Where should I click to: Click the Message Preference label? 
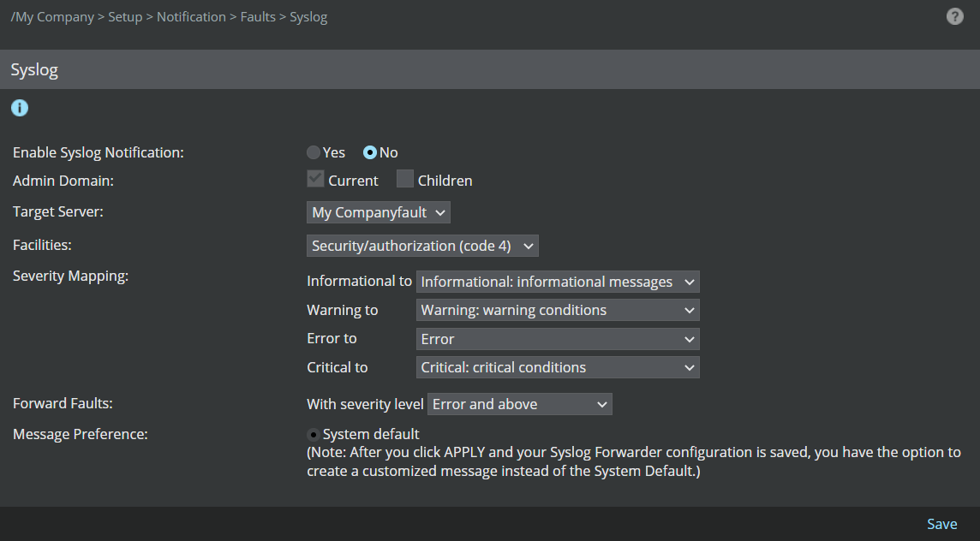pos(80,433)
